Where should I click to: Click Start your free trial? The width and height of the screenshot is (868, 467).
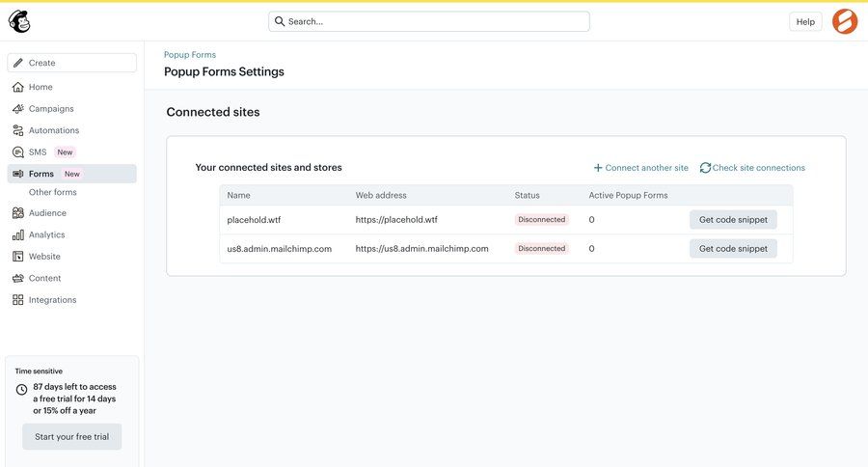coord(72,436)
